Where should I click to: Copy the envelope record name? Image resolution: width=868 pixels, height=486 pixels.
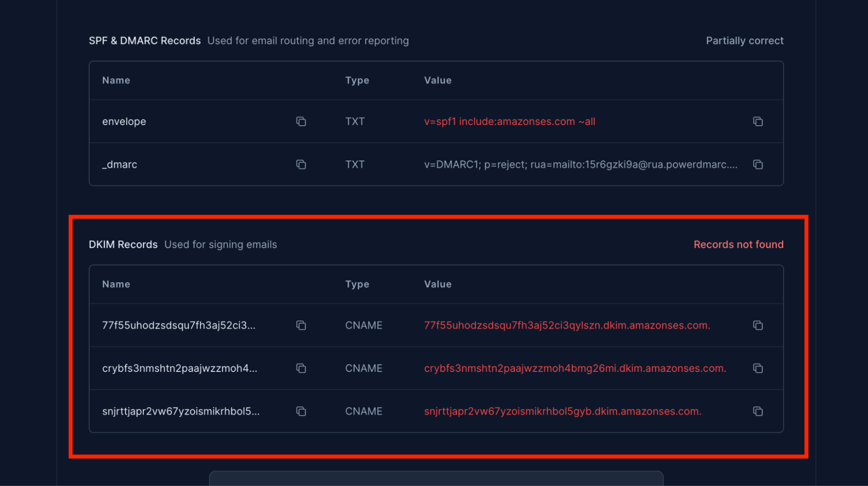(301, 121)
